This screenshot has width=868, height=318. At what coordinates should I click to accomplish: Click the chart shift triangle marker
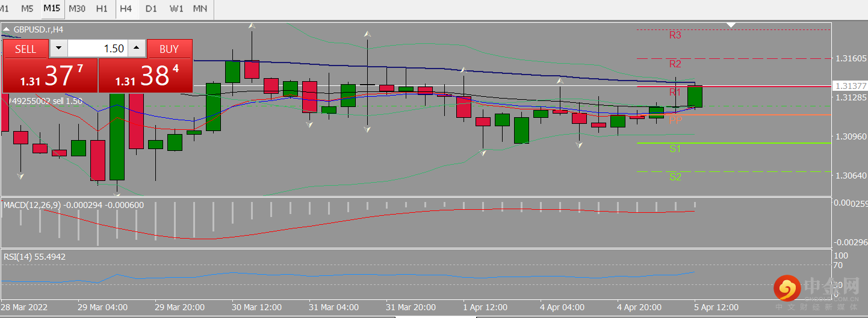point(731,25)
